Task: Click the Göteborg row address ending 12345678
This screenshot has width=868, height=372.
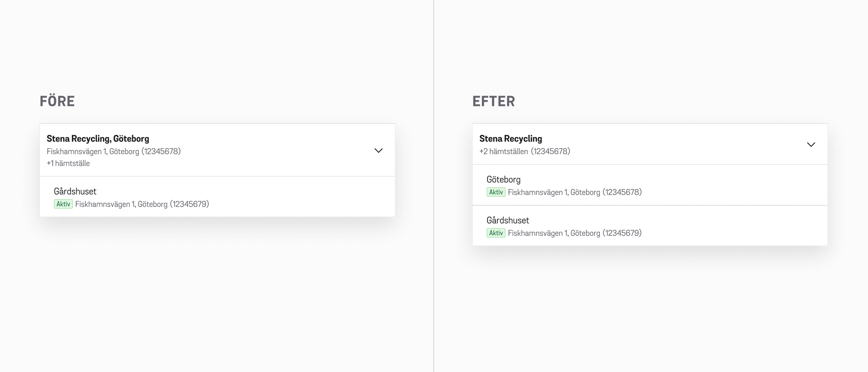Action: 575,192
